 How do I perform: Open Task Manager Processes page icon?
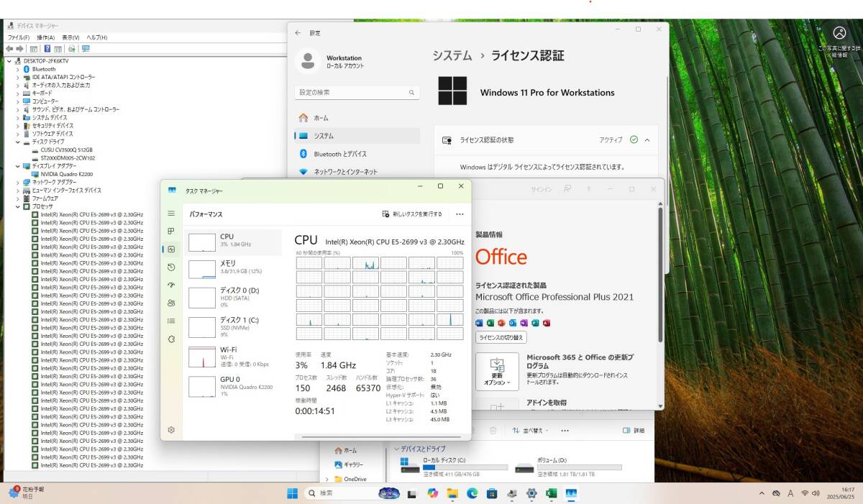click(x=171, y=231)
